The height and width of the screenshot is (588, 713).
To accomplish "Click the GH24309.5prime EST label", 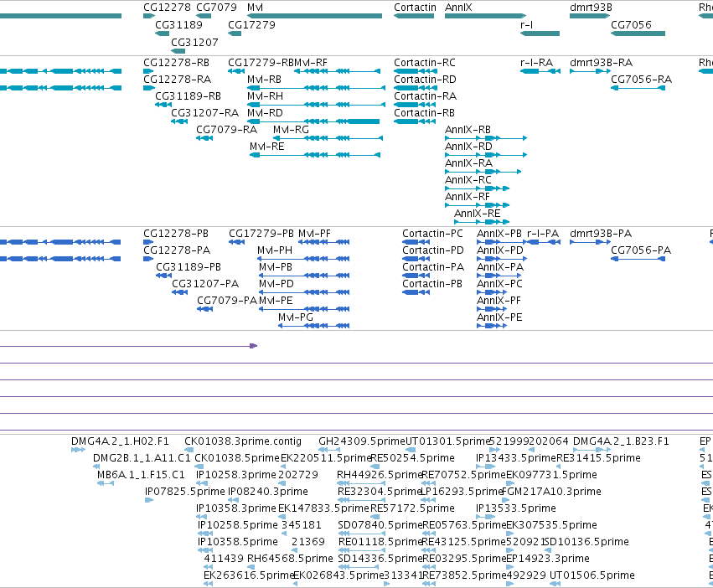I will (x=362, y=441).
